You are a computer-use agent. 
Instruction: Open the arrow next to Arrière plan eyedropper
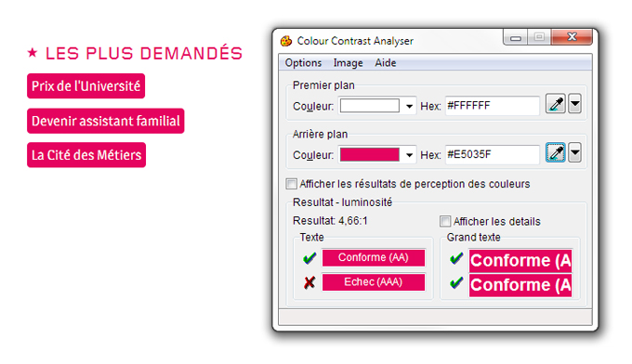coord(574,152)
